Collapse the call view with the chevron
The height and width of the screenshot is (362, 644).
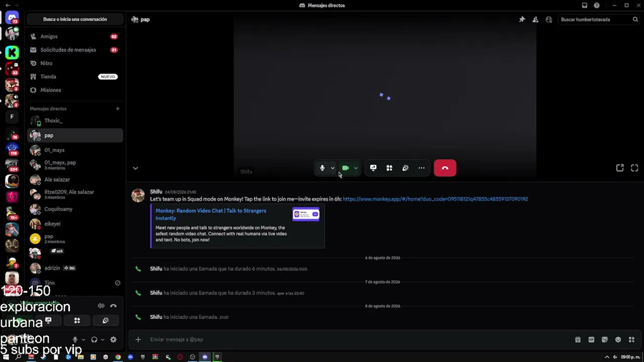(135, 168)
